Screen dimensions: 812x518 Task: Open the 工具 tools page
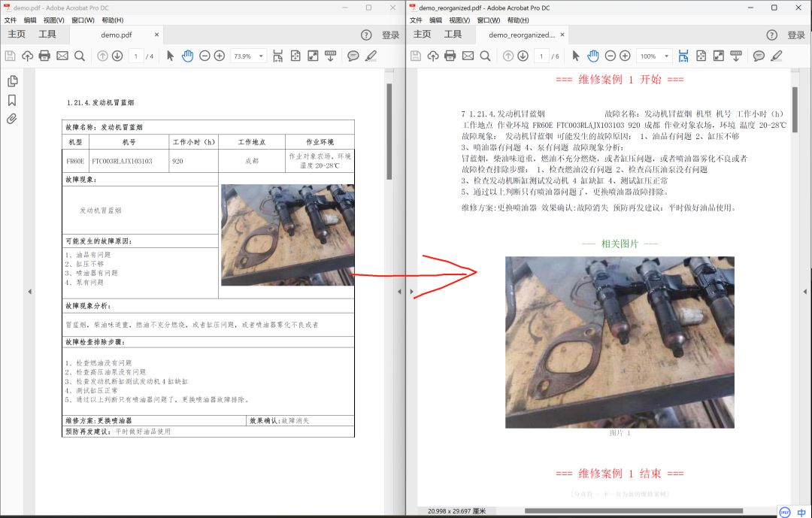pos(48,34)
